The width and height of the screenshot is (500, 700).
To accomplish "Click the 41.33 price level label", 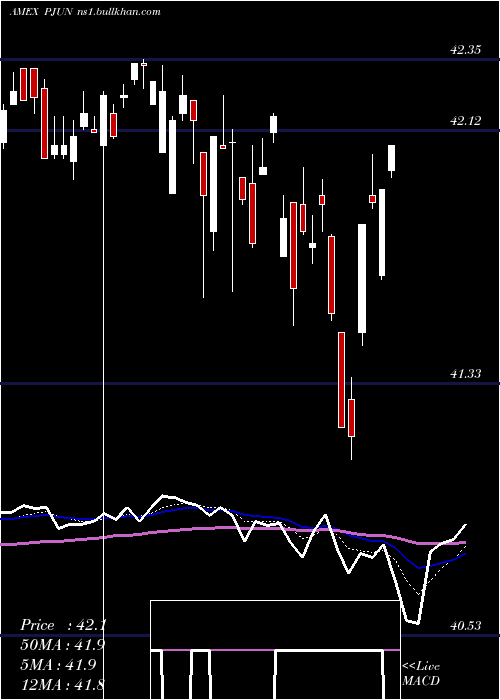I will [465, 374].
